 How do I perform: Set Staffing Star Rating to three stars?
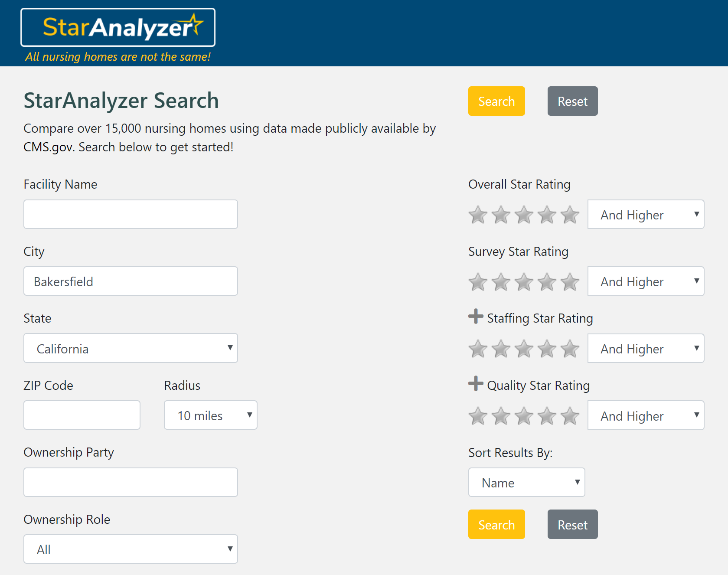[x=524, y=349]
